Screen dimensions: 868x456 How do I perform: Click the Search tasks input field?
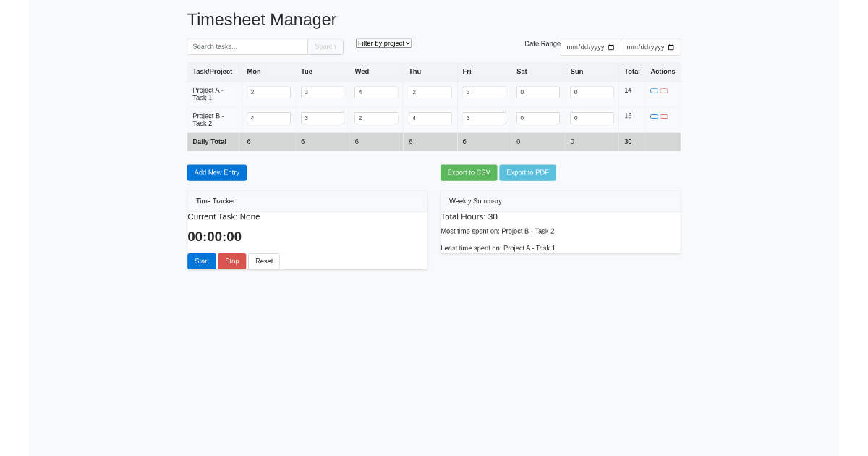[x=247, y=46]
